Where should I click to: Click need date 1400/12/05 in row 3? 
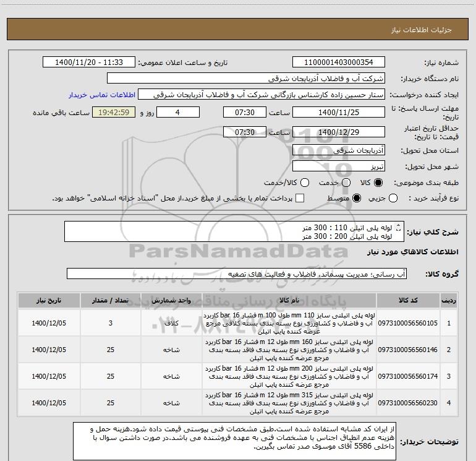49,376
